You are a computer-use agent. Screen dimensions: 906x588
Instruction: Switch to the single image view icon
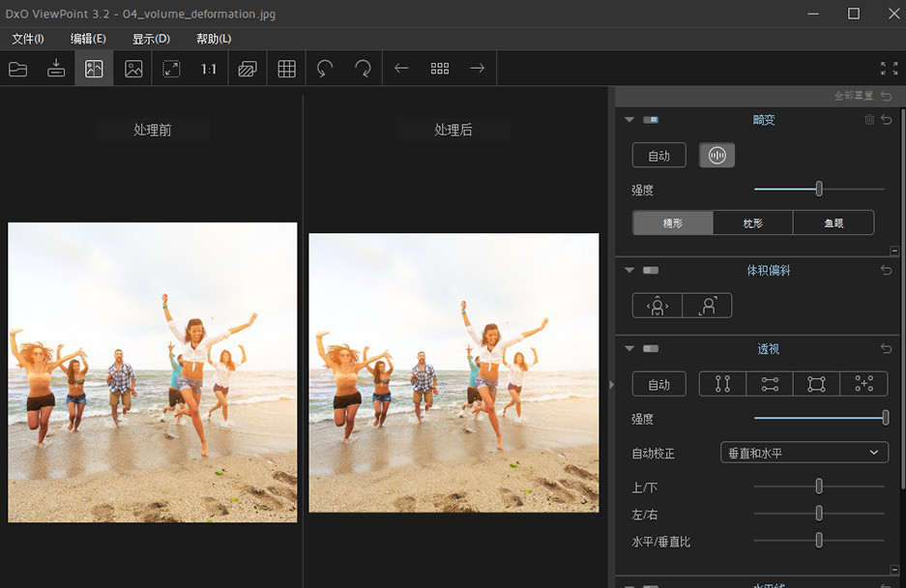(133, 69)
